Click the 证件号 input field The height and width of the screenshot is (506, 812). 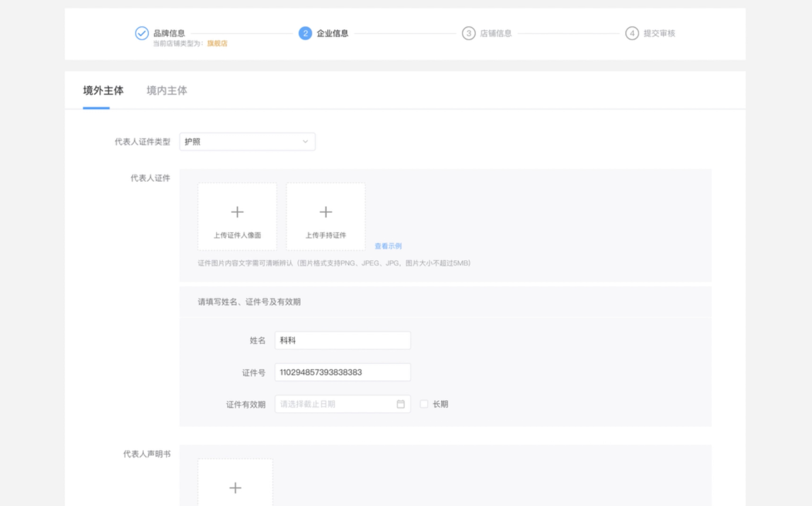click(342, 372)
